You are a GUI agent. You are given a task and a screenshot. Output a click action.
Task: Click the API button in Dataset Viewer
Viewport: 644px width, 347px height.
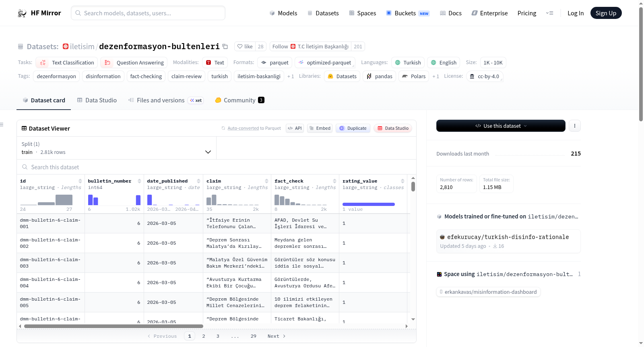(x=295, y=128)
